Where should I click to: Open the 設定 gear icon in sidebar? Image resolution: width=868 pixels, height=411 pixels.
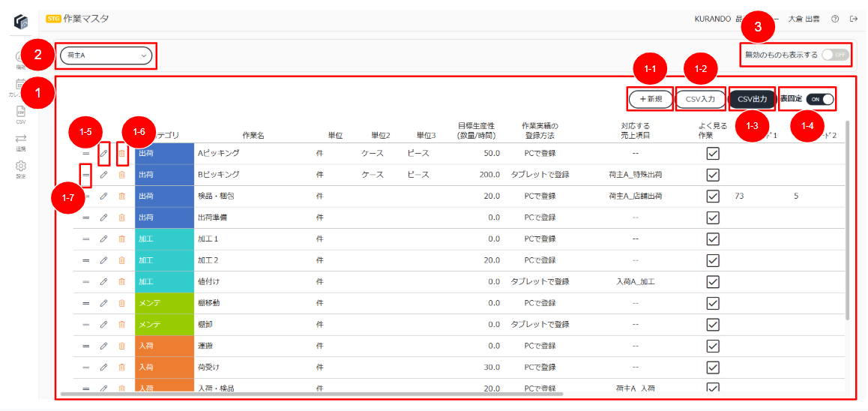coord(20,166)
